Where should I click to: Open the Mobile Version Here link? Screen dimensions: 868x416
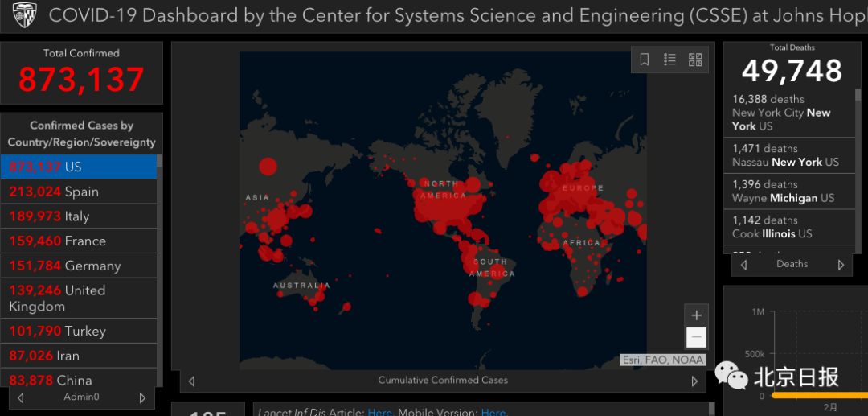tap(493, 412)
